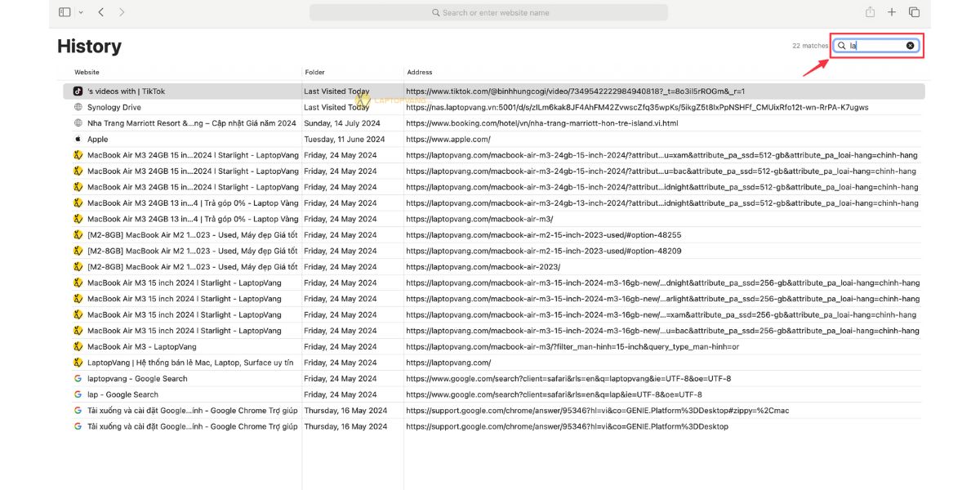Click the magnifier icon in History search
The width and height of the screenshot is (980, 490).
pos(842,46)
